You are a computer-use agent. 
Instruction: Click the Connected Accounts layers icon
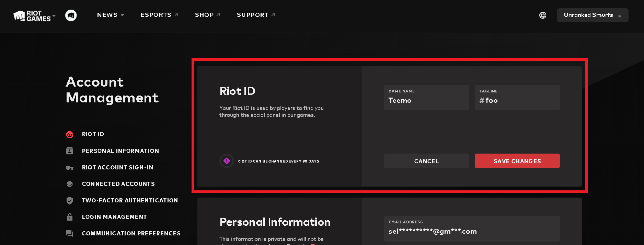pos(70,184)
